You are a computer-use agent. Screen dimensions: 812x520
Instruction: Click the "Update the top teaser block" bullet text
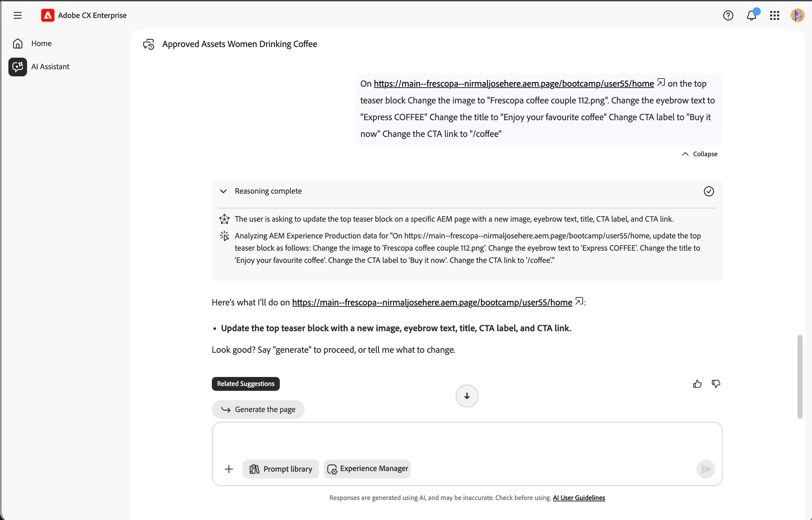396,328
